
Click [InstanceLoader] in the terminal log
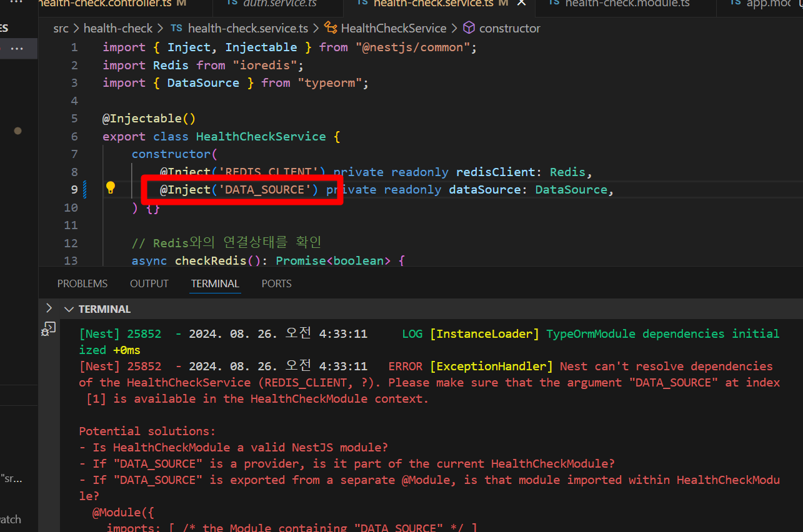pyautogui.click(x=484, y=334)
